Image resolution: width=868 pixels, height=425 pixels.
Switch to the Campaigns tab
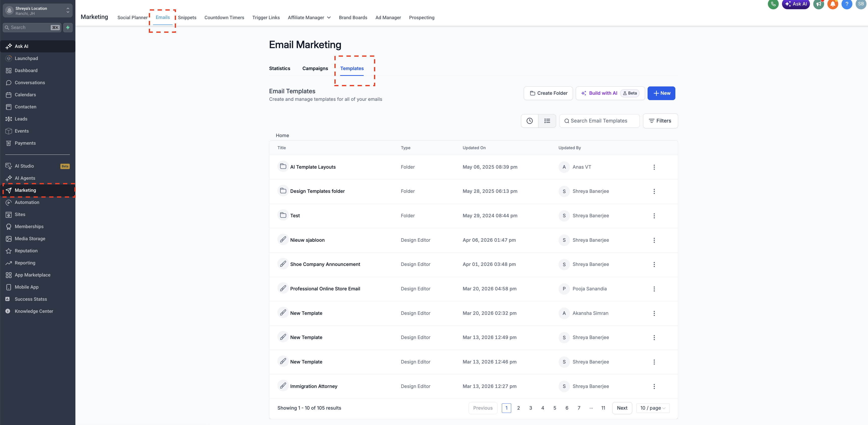point(315,68)
